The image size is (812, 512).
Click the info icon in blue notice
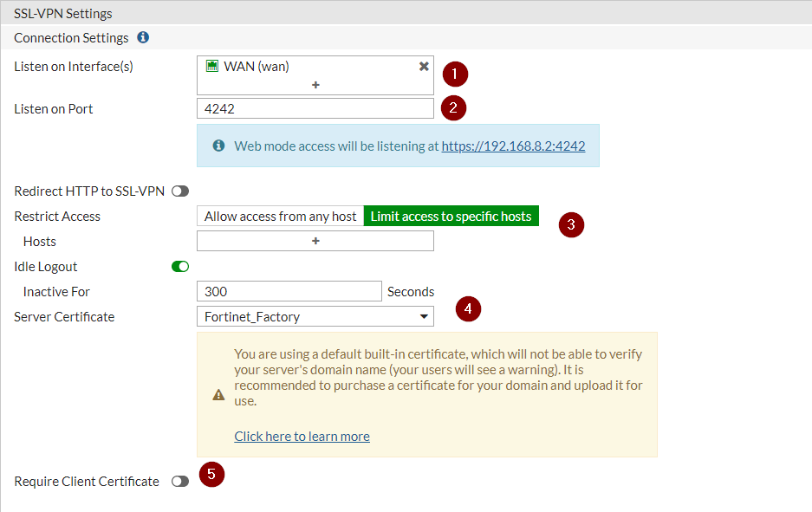pyautogui.click(x=218, y=146)
